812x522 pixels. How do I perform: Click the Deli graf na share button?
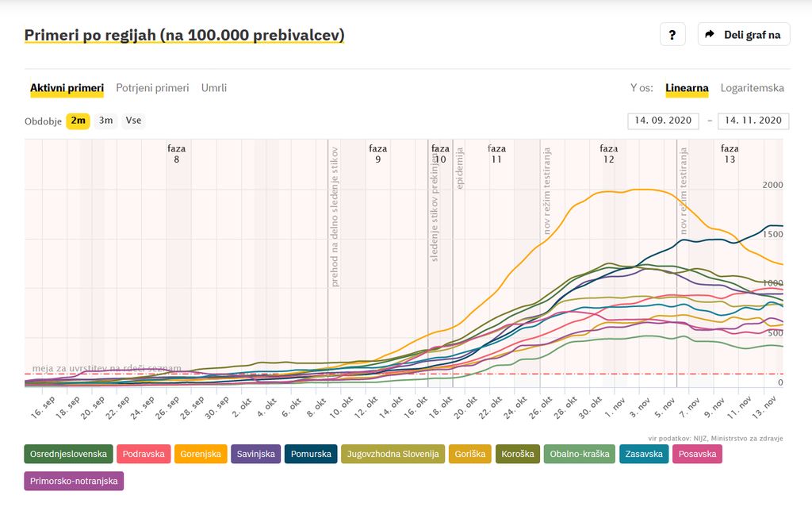point(743,34)
